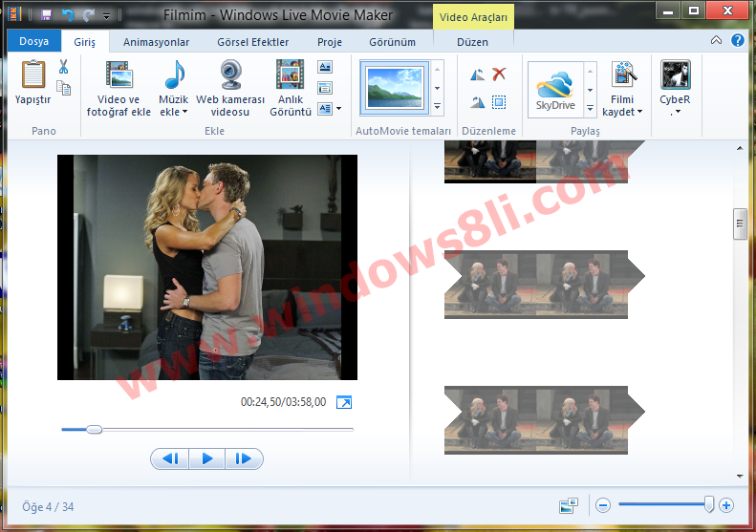Open the blue Help question mark
The width and height of the screenshot is (756, 532).
coord(738,40)
